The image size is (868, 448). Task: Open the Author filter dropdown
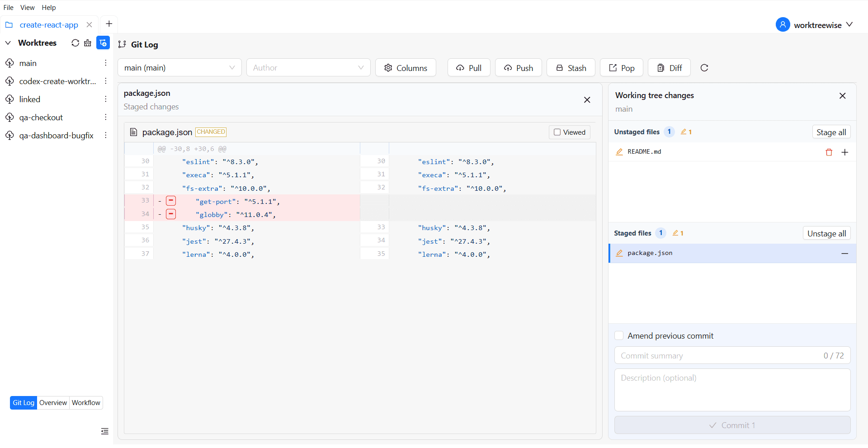click(308, 68)
